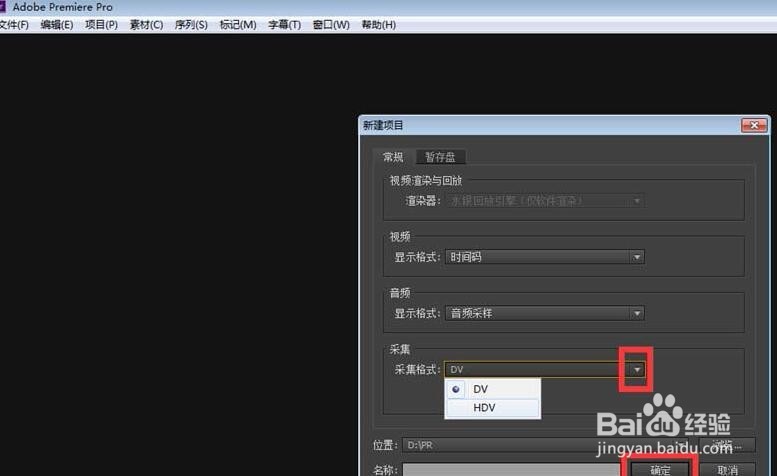
Task: Select DV in the capture format list
Action: point(493,389)
